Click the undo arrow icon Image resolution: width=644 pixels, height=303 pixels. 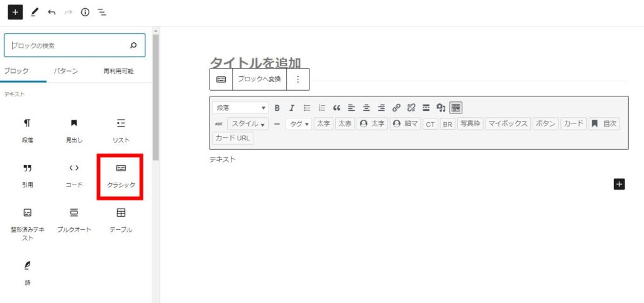tap(52, 13)
